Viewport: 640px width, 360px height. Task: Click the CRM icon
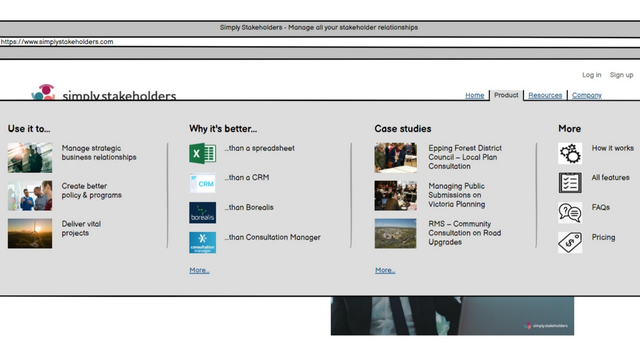pos(202,183)
